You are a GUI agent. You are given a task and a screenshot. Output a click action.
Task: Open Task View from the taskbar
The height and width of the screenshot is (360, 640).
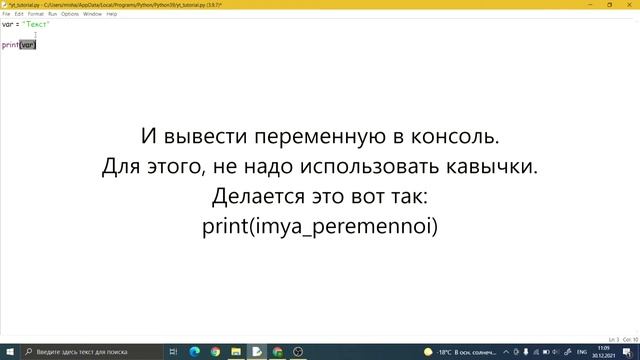pyautogui.click(x=173, y=352)
